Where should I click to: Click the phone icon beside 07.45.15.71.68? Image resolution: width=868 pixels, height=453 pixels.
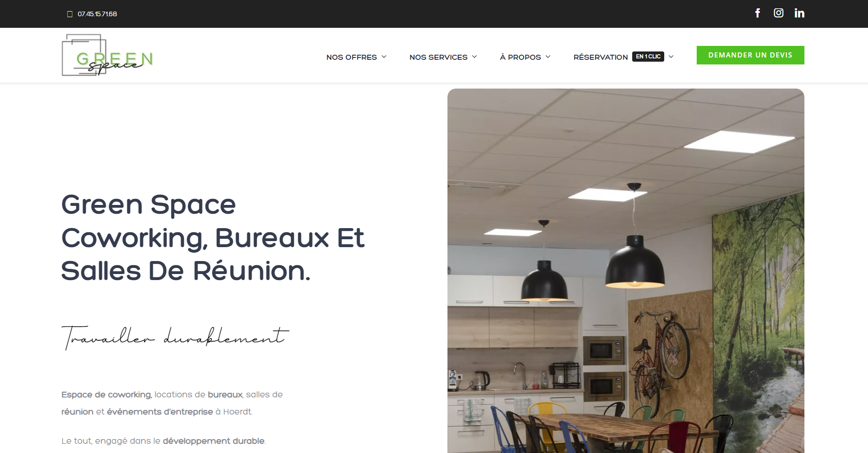70,14
